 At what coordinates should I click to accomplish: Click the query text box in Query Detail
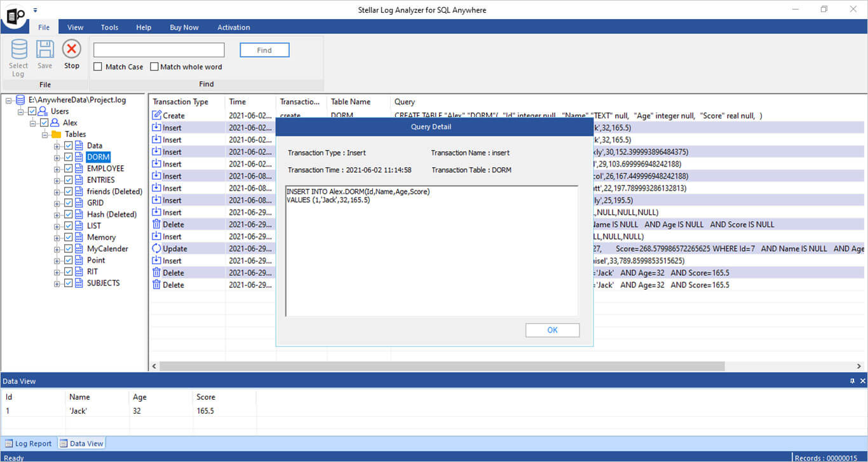tap(432, 251)
